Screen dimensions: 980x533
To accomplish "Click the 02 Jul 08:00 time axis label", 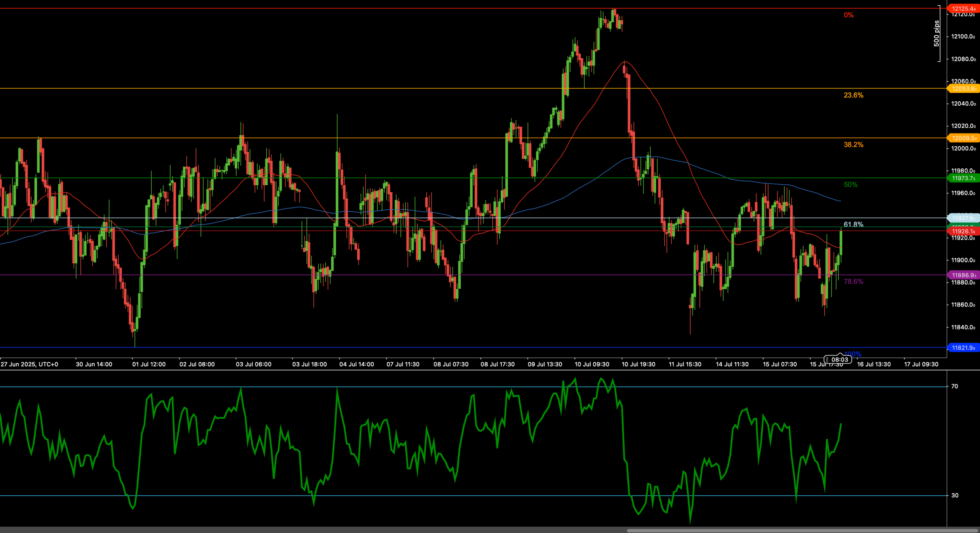I will coord(197,364).
